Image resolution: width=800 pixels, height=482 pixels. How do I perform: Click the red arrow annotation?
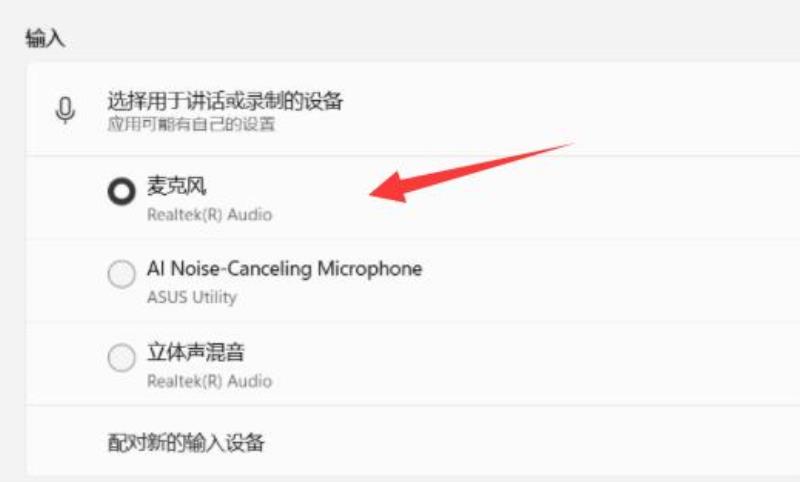pos(470,172)
